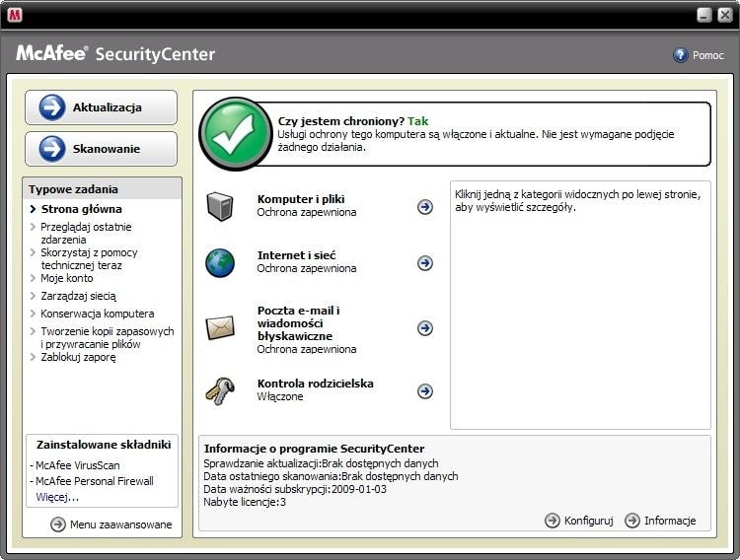
Task: Click the Zablokuj zaporę link
Action: point(78,357)
